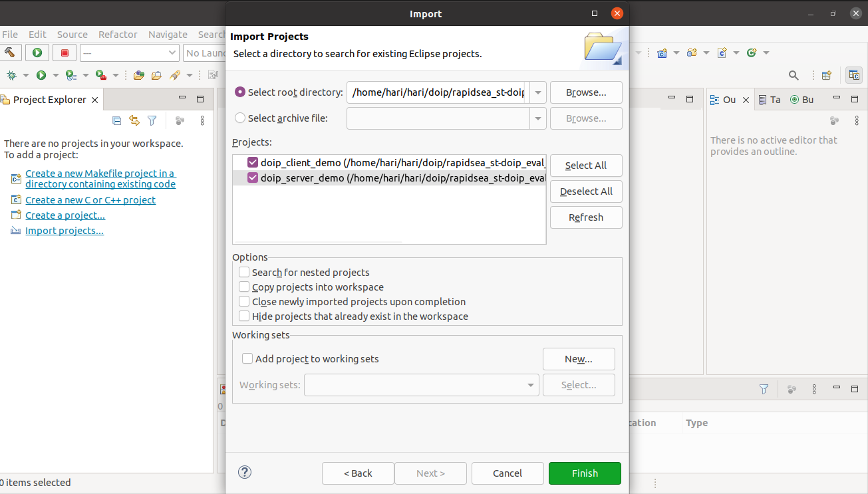Click the magnifier search icon in main toolbar
This screenshot has height=494, width=868.
tap(794, 75)
